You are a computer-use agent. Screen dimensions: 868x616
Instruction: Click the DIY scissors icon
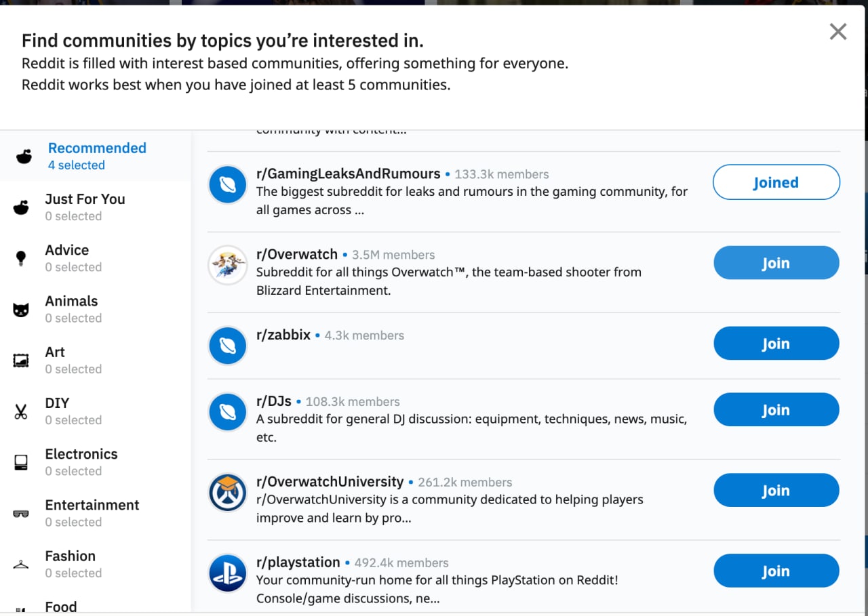pos(21,411)
